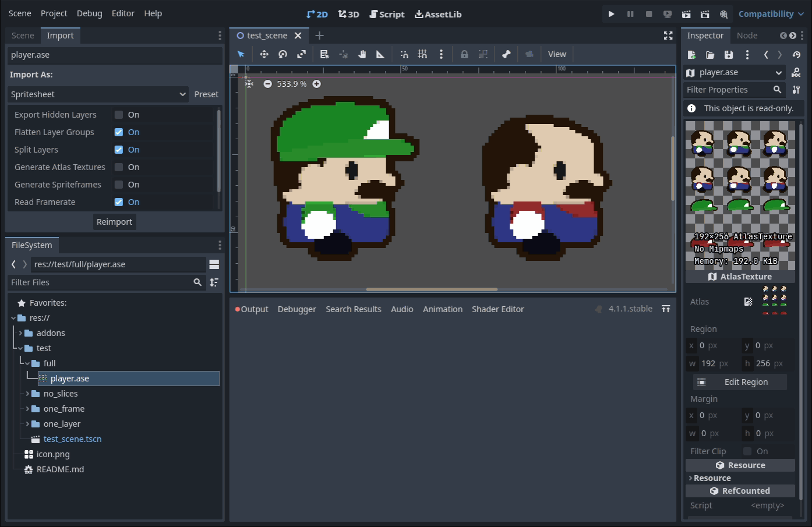This screenshot has height=527, width=812.
Task: Run the current scene clapperboard icon
Action: pyautogui.click(x=686, y=14)
